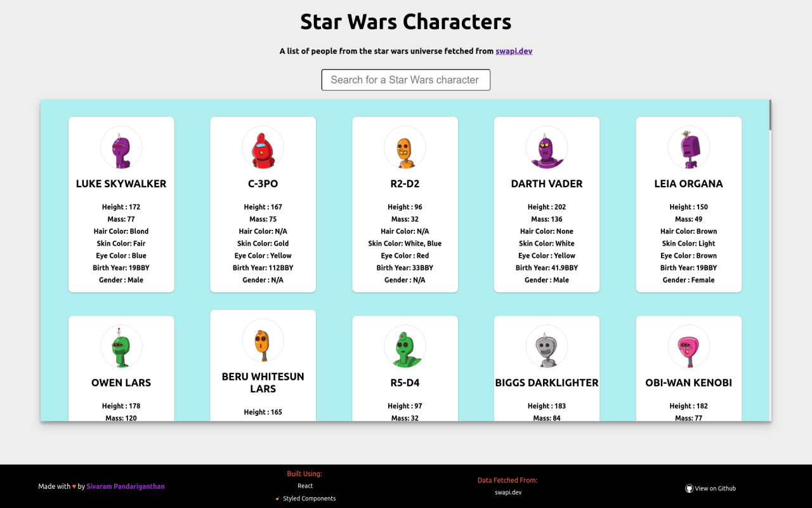Viewport: 812px width, 508px height.
Task: Click the GitHub logo in footer
Action: (689, 488)
